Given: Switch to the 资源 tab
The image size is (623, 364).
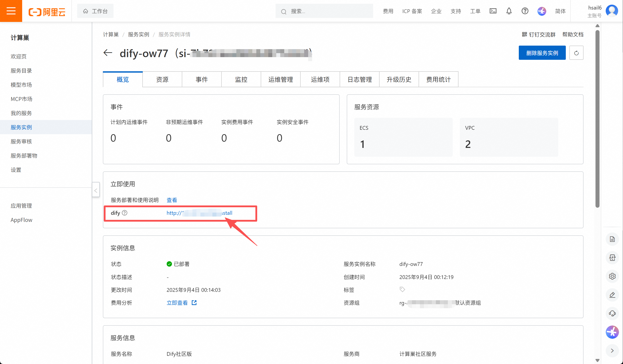Looking at the screenshot, I should [x=162, y=79].
